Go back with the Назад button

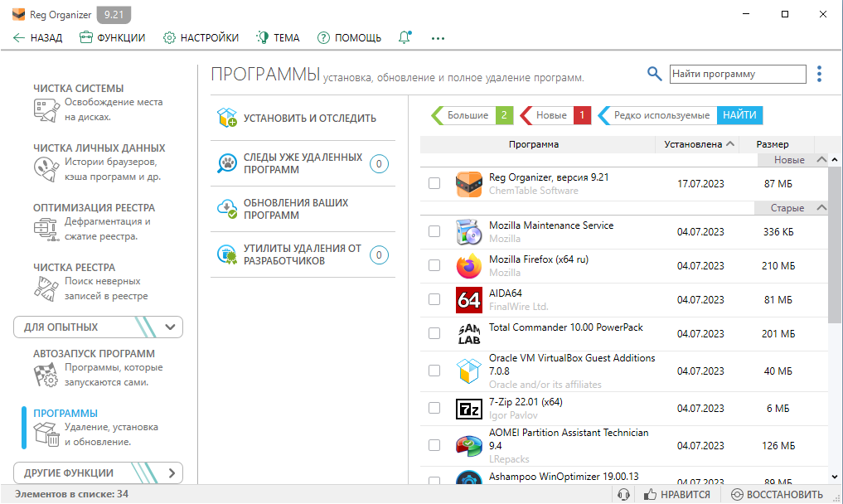click(37, 37)
